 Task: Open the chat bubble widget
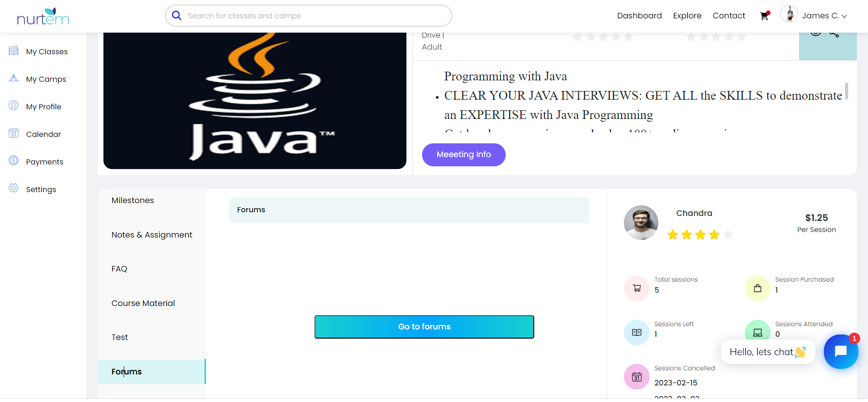pos(840,351)
